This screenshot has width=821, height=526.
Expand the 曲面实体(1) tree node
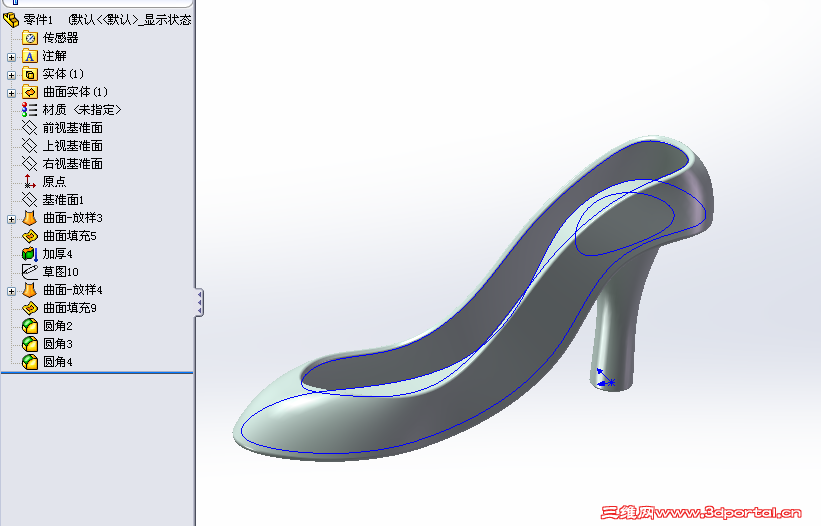(x=12, y=93)
